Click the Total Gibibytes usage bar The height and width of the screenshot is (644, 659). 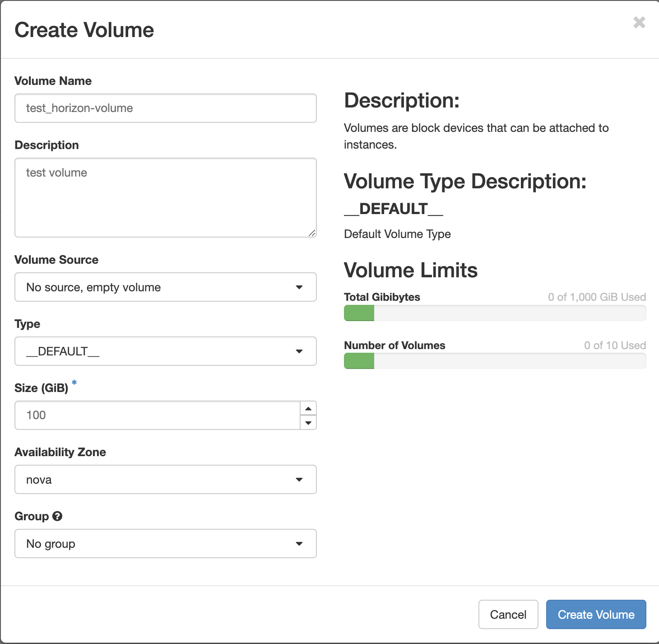(x=495, y=313)
